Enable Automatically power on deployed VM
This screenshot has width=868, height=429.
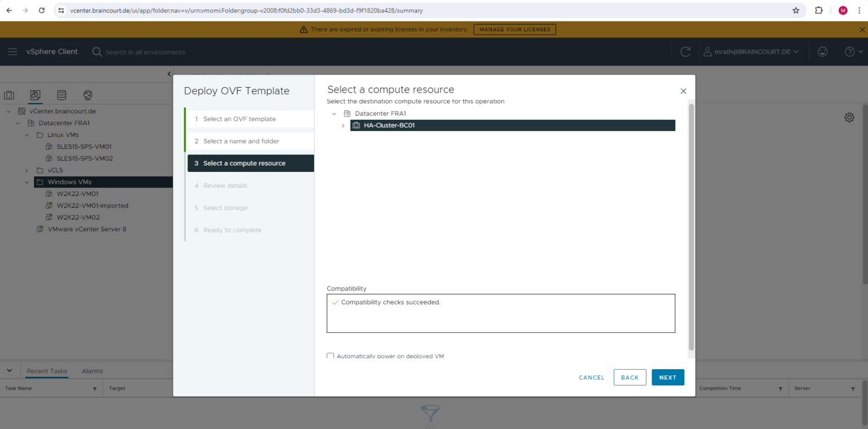(330, 356)
